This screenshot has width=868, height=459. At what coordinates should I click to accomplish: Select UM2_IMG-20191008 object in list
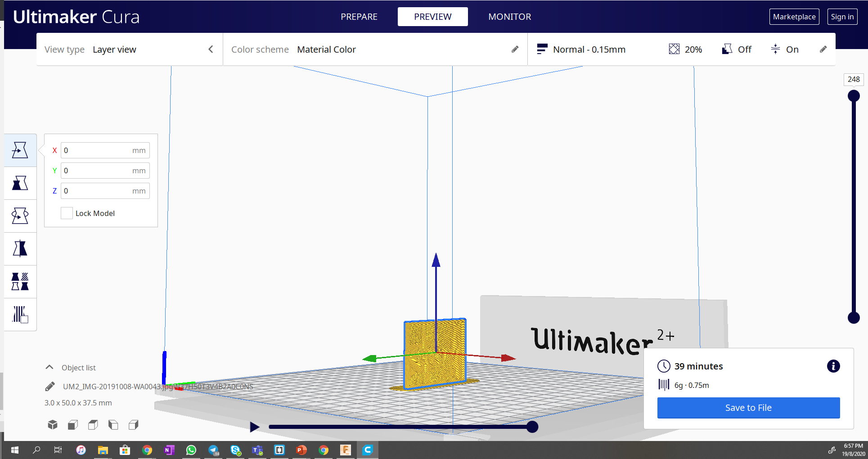158,387
